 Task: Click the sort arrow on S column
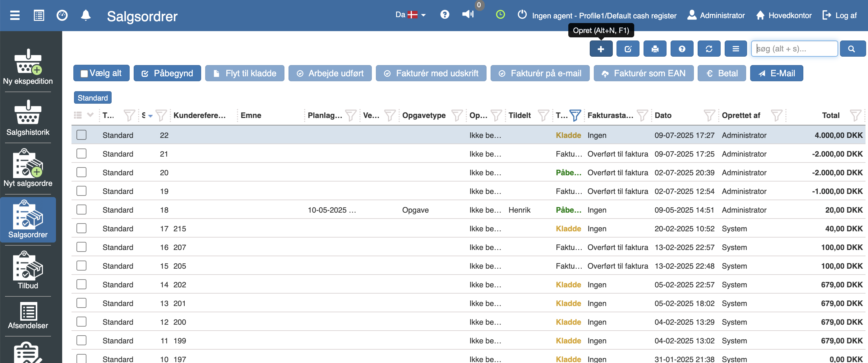click(x=150, y=116)
